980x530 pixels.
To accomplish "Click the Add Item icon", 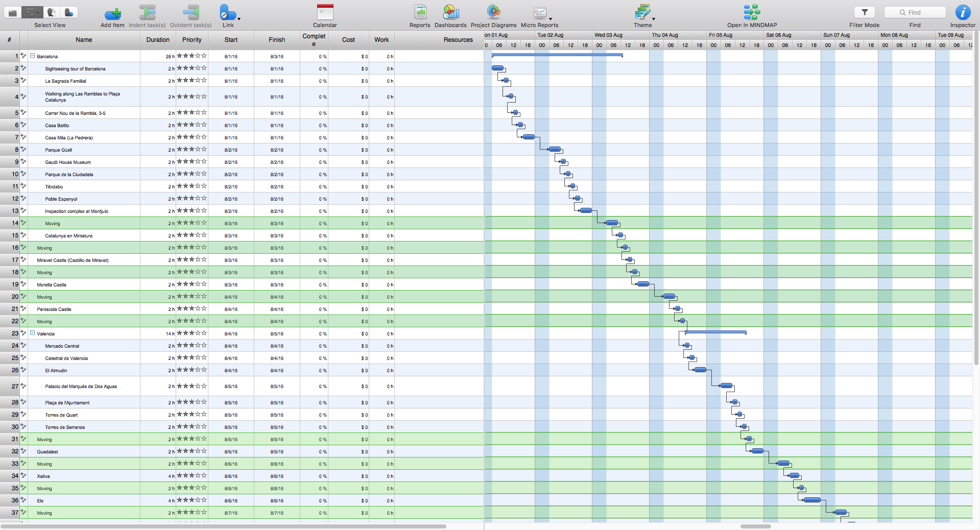I will point(112,12).
